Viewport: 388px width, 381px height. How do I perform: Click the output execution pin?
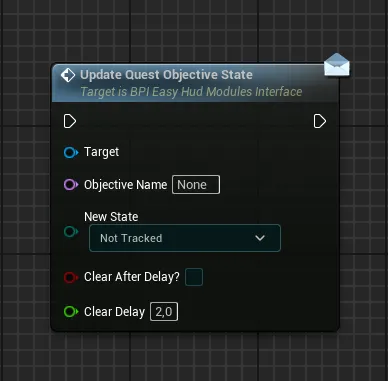coord(320,121)
